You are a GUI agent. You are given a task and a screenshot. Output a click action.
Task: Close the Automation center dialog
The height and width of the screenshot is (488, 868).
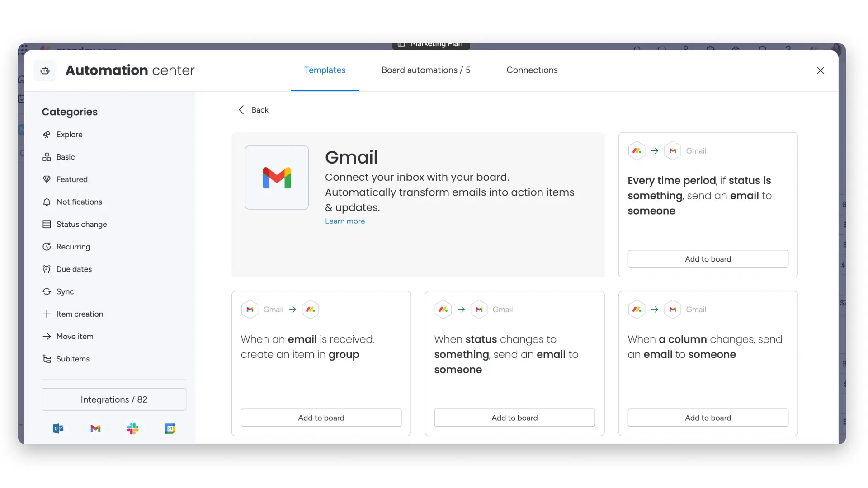pyautogui.click(x=821, y=70)
